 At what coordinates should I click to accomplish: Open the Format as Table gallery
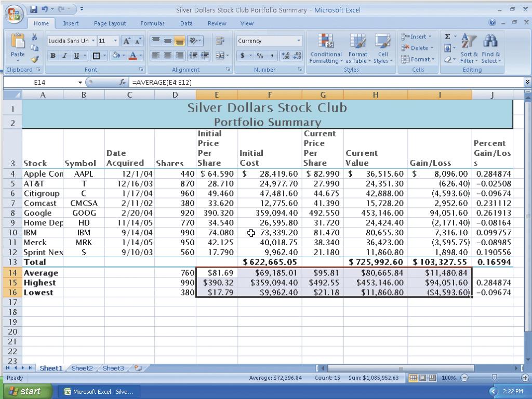pos(357,49)
